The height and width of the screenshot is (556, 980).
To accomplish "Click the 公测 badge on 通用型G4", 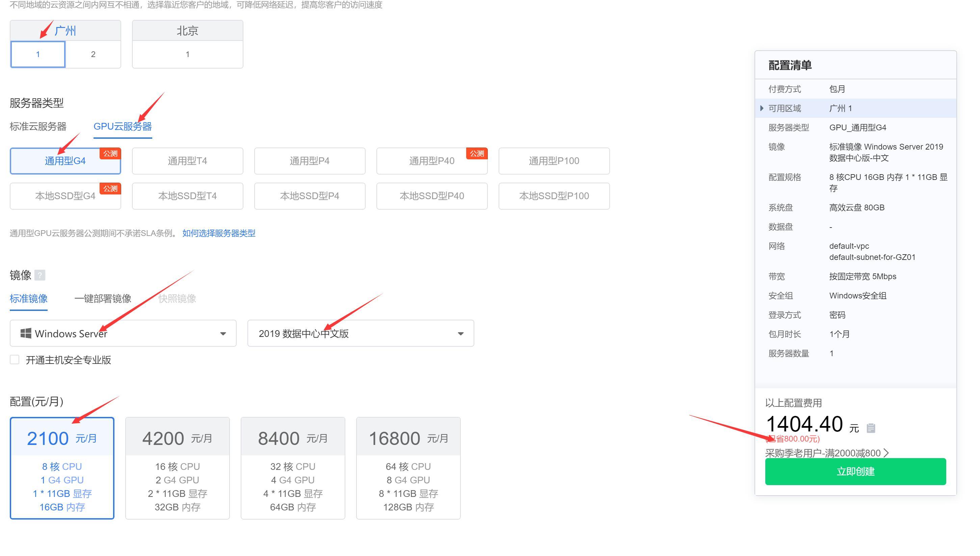I will [x=110, y=154].
